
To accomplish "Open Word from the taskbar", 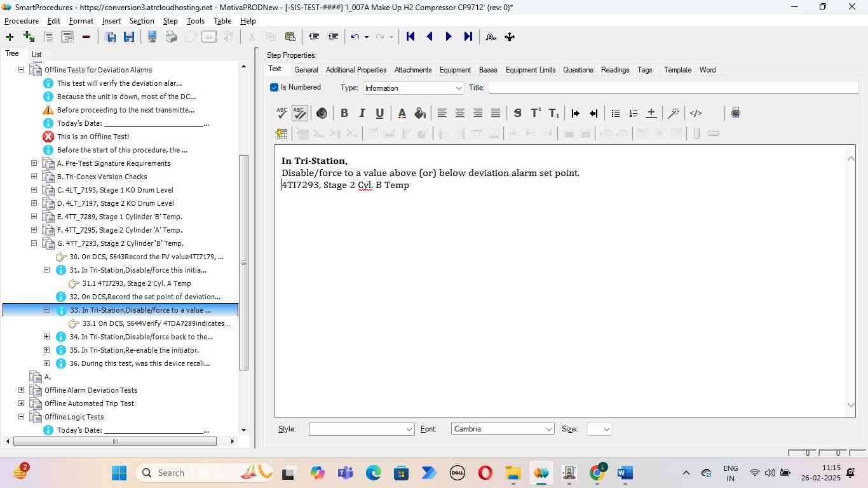I will pos(625,473).
